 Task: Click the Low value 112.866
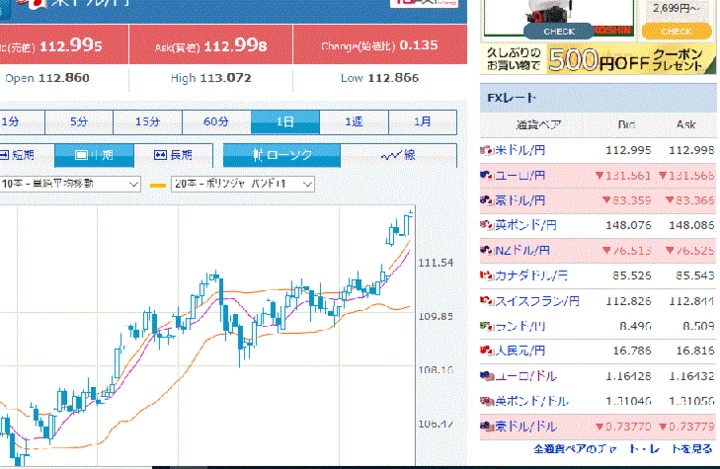click(394, 78)
